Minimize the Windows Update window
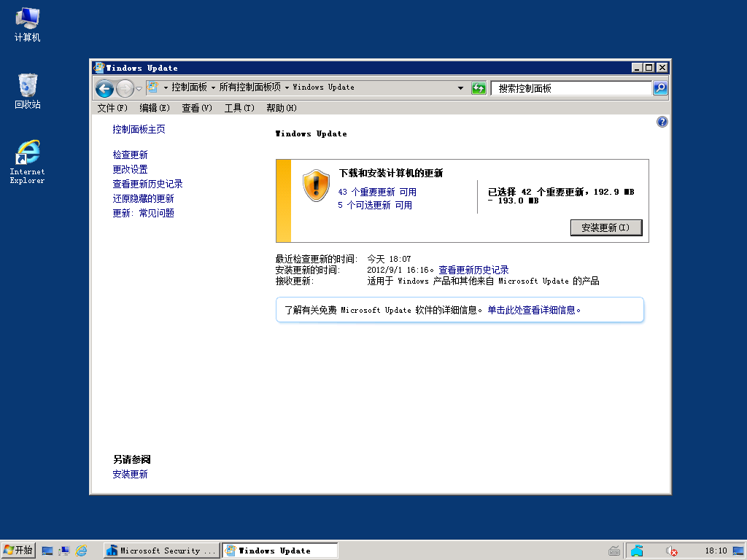Viewport: 747px width, 560px height. [x=637, y=68]
